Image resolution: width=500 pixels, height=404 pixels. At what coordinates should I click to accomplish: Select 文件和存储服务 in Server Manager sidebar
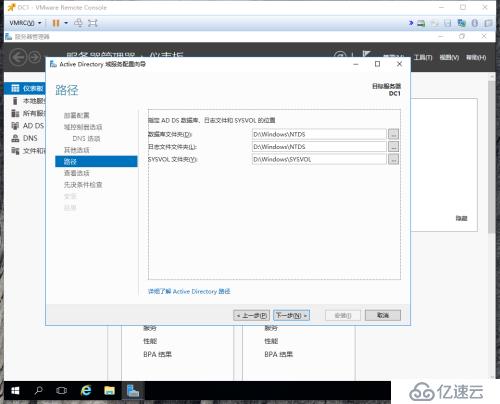[x=25, y=151]
